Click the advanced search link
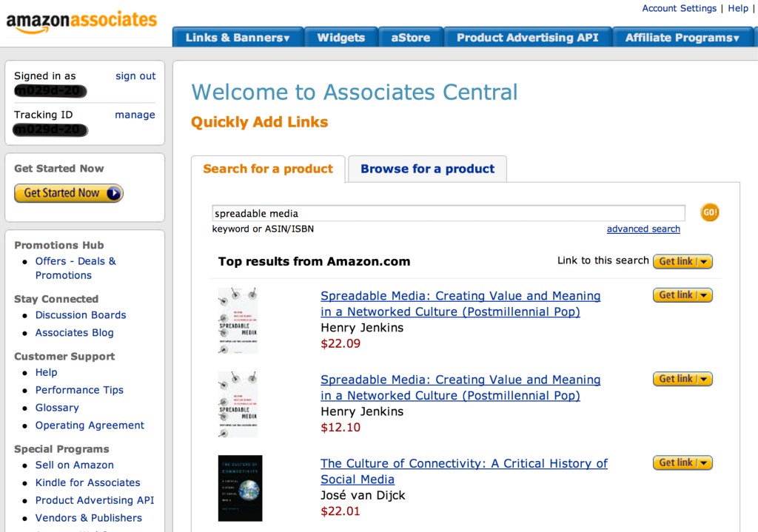 click(x=643, y=229)
